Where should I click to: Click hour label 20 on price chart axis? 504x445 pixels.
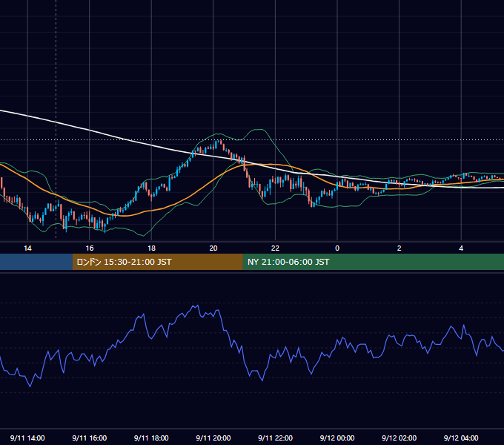click(x=213, y=248)
